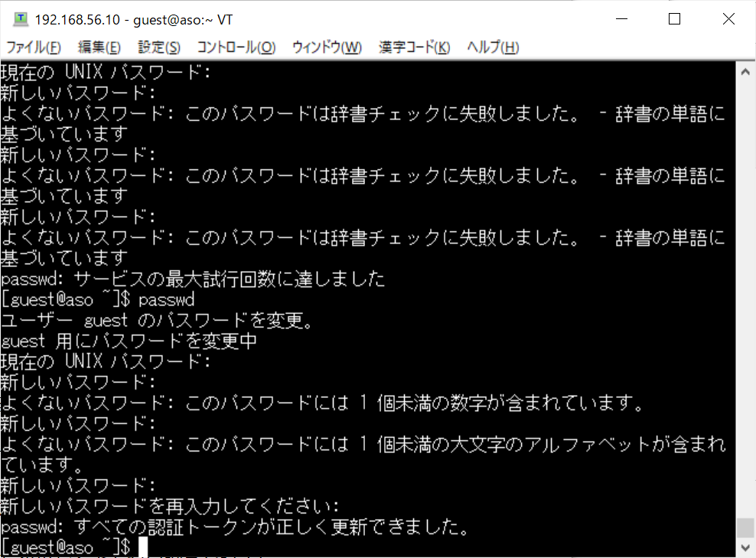Click the Tera Term icon in title bar
Viewport: 756px width, 558px height.
[x=20, y=19]
